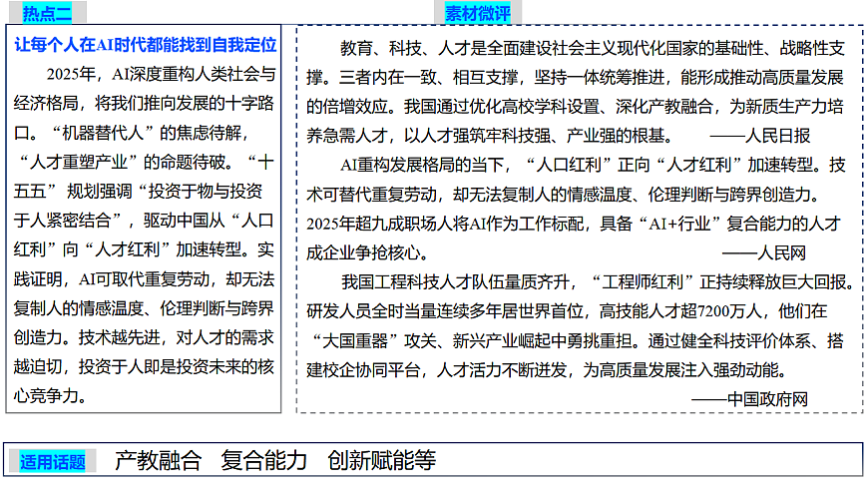Click the 热点二 label tag

(46, 13)
